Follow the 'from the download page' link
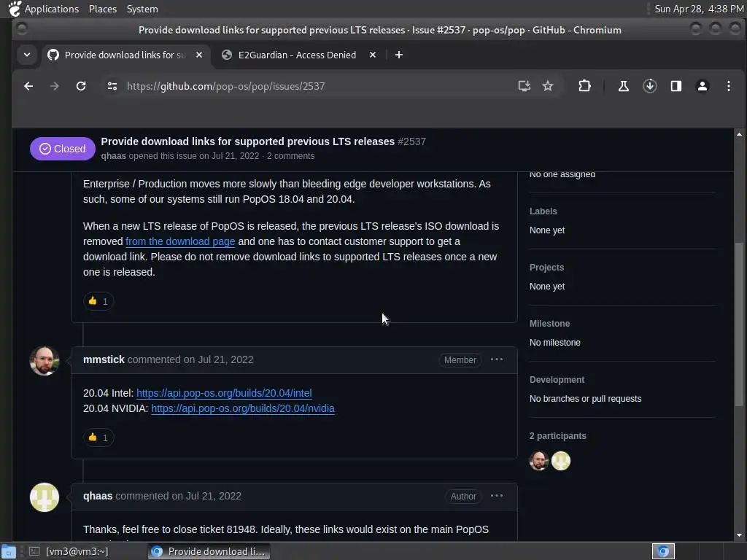This screenshot has height=560, width=747. pos(180,241)
